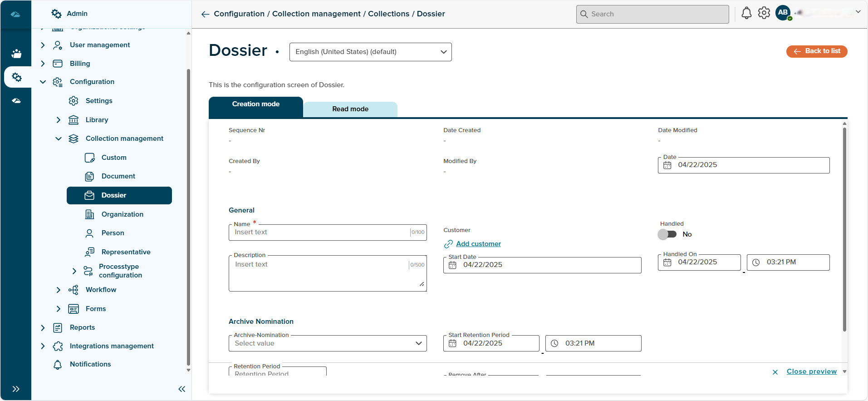Expand left rail with double arrow icon
This screenshot has height=401, width=868.
[x=16, y=389]
